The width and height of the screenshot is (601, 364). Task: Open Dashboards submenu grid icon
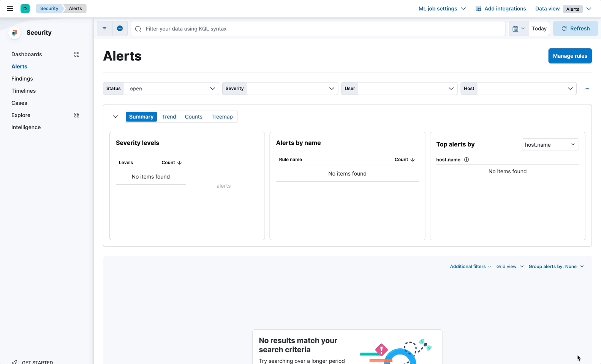tap(77, 54)
